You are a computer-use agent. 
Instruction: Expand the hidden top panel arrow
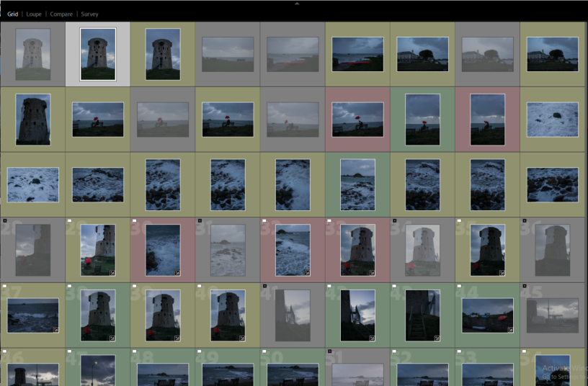coord(297,4)
